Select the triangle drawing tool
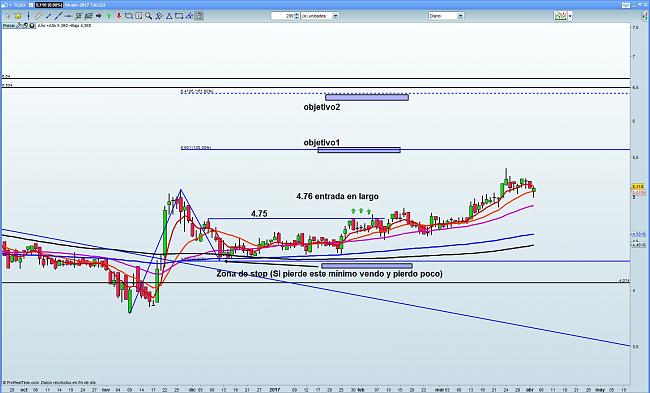The height and width of the screenshot is (393, 650). click(169, 16)
